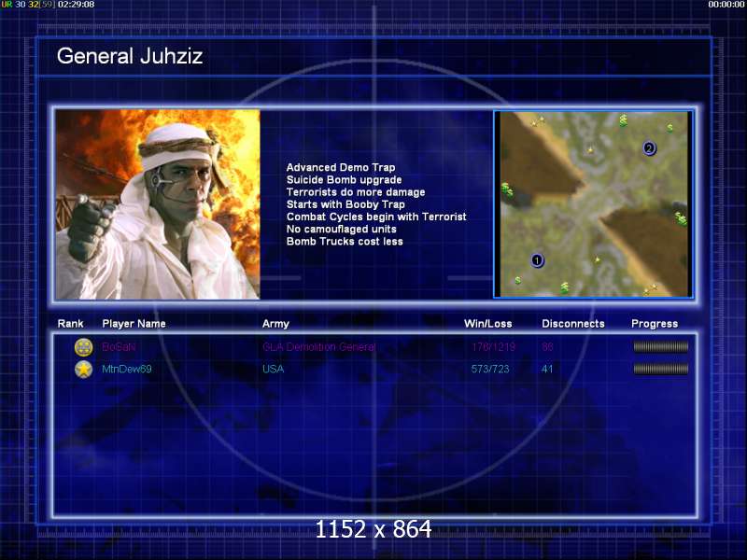This screenshot has width=747, height=560.
Task: Click the win/loss value 176/1219
Action: click(x=494, y=347)
